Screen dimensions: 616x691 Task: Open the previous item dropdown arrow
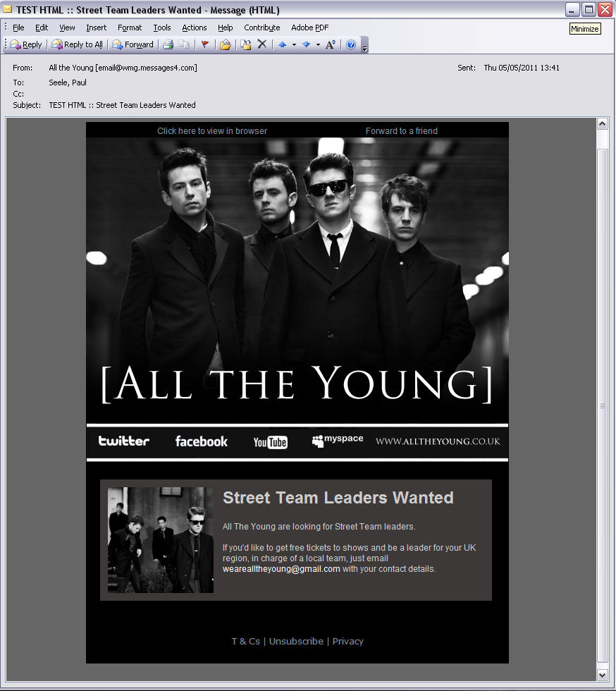294,44
